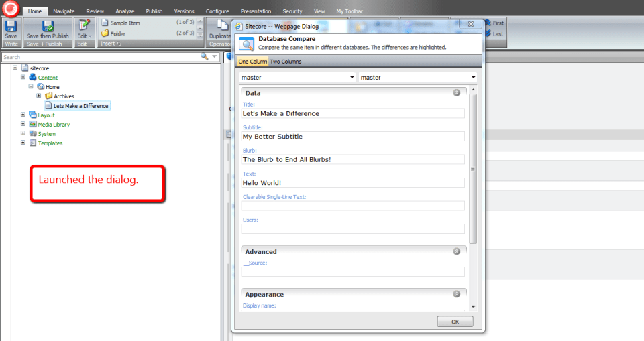Image resolution: width=644 pixels, height=341 pixels.
Task: Collapse the Advanced section
Action: coord(456,251)
